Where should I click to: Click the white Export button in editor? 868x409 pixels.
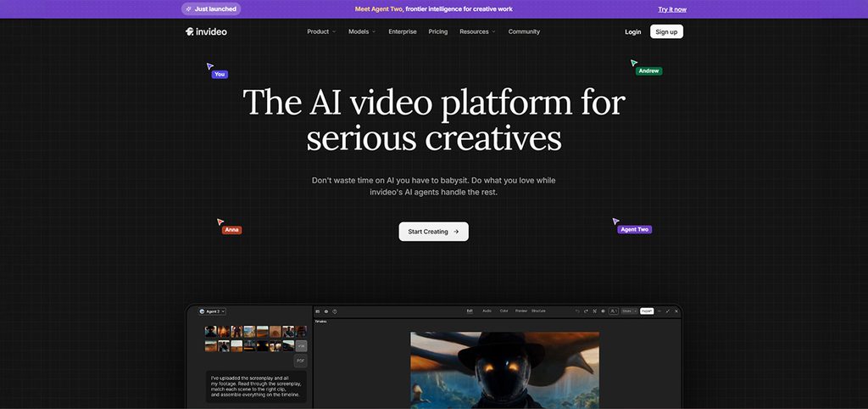(647, 311)
